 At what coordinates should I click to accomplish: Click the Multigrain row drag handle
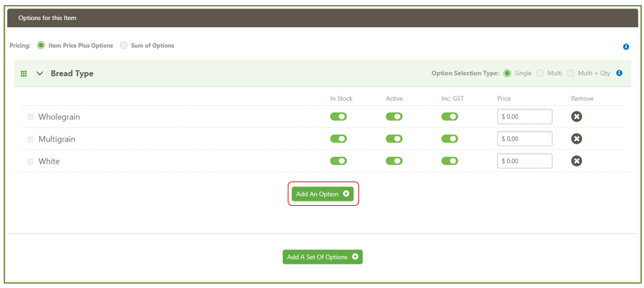[x=30, y=139]
